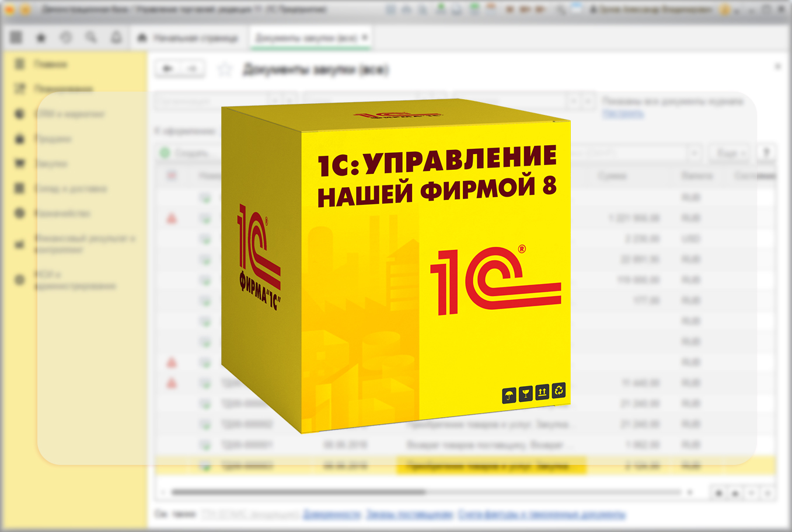The image size is (792, 532).
Task: Open the search magnifier in top toolbar
Action: [x=91, y=37]
